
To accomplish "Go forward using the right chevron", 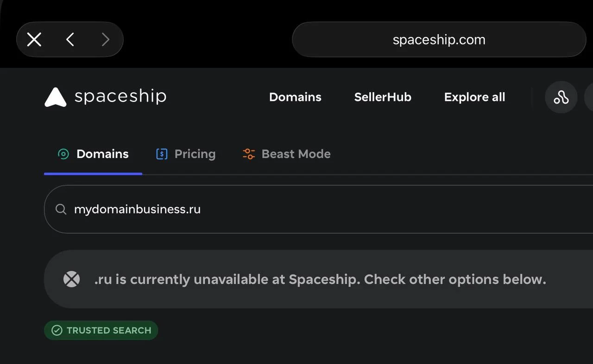I will pyautogui.click(x=106, y=39).
